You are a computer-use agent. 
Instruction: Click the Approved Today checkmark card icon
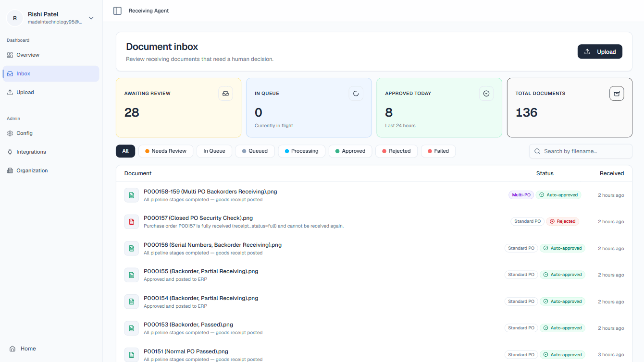click(x=486, y=94)
